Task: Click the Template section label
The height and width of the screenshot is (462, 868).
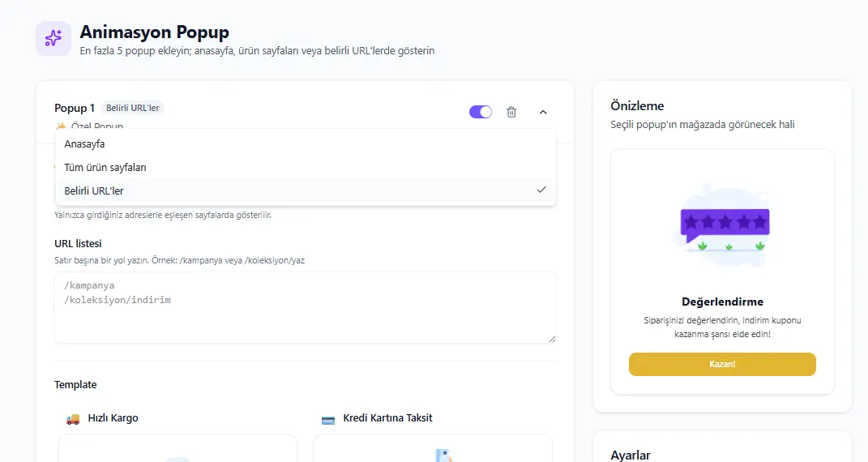Action: pos(75,384)
